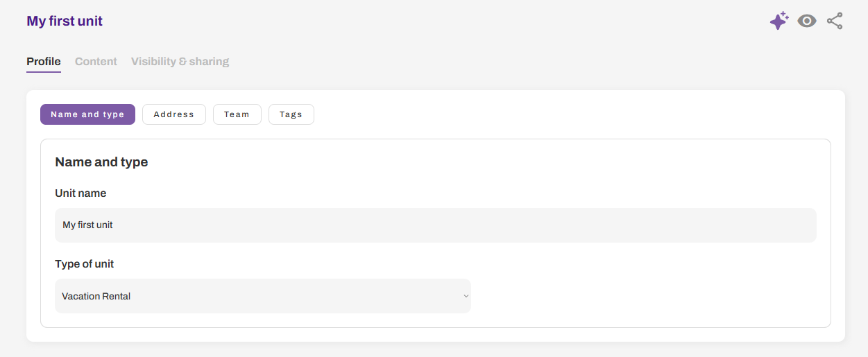868x357 pixels.
Task: Toggle the eye preview icon
Action: point(807,21)
